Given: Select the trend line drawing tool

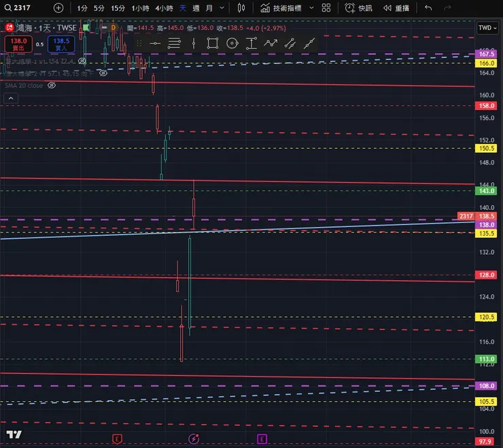Looking at the screenshot, I should 309,44.
